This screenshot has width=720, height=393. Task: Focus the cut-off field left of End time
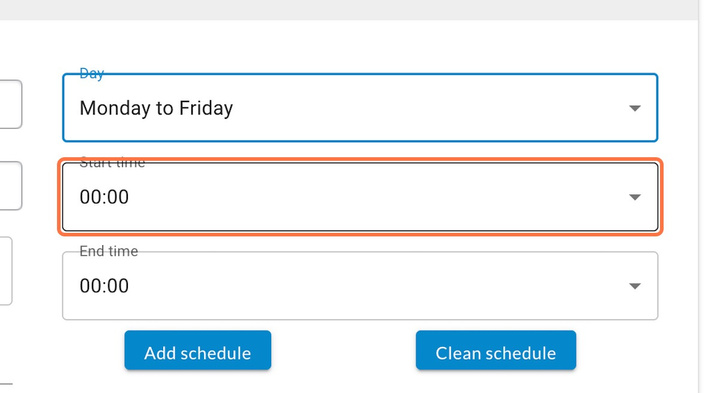pyautogui.click(x=6, y=271)
